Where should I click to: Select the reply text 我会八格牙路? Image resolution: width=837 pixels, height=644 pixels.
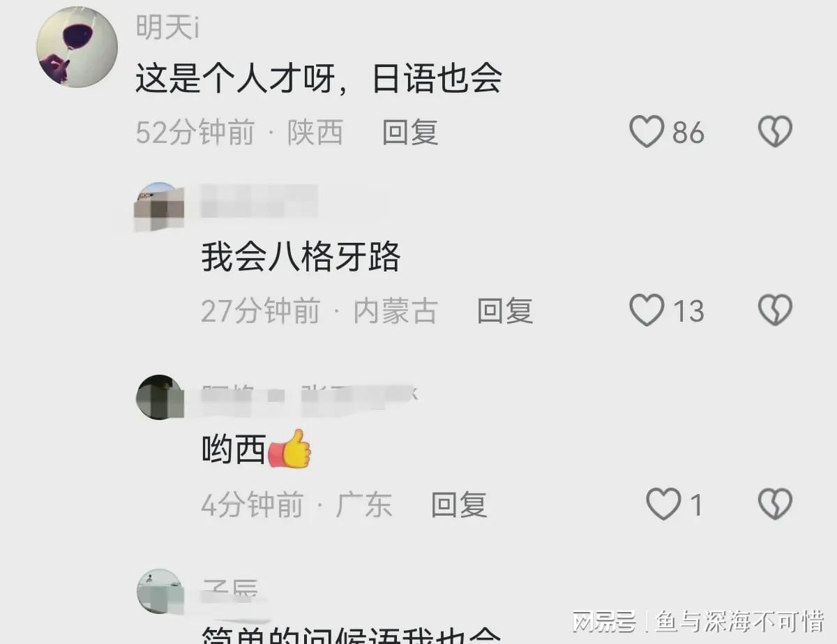[x=301, y=257]
